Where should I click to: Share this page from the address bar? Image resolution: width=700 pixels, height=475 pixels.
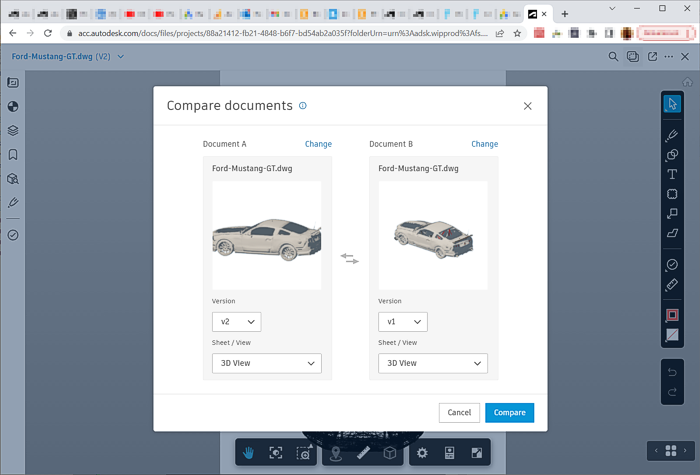(x=500, y=33)
